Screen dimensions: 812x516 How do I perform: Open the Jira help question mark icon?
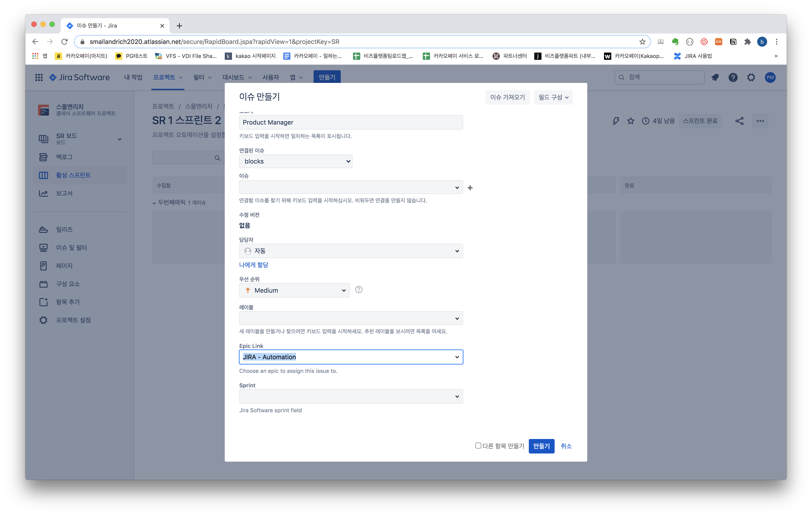click(x=733, y=77)
